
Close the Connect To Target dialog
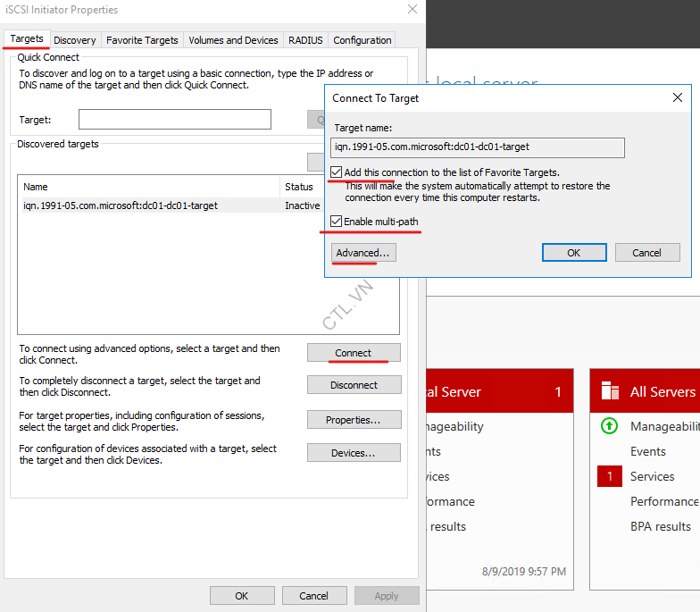click(677, 97)
